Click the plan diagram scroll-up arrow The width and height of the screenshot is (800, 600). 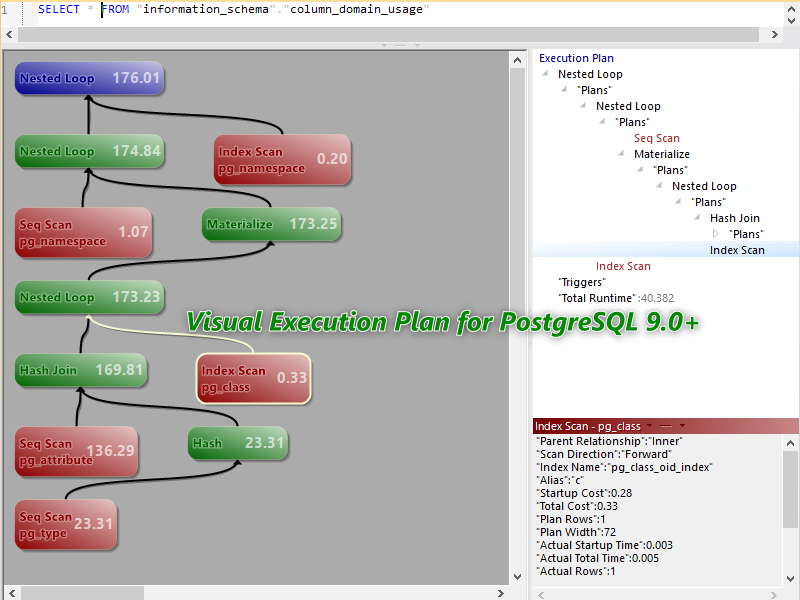pyautogui.click(x=517, y=60)
